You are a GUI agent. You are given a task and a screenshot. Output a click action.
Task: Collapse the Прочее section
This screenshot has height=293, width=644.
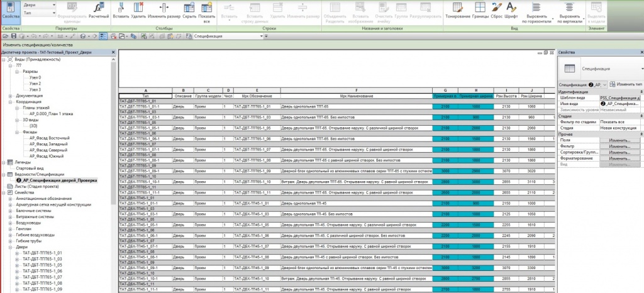[641, 134]
